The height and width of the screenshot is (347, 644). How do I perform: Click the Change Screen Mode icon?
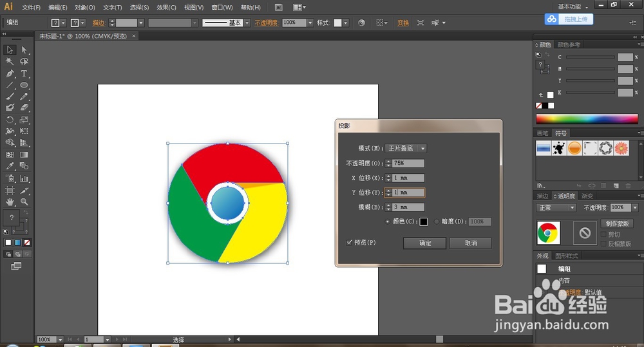click(16, 266)
